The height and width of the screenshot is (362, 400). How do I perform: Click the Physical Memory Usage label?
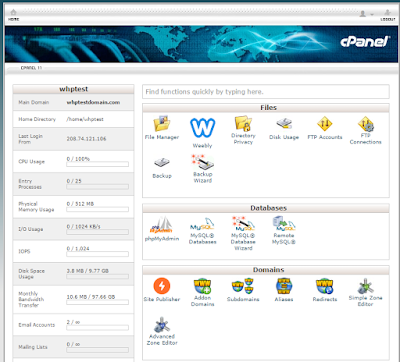pos(36,207)
